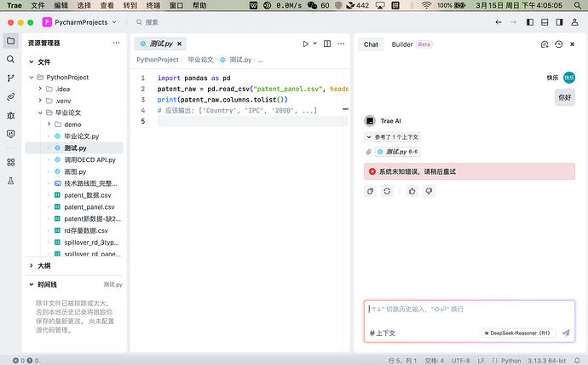
Task: Collapse the PythonProject folder
Action: 32,78
